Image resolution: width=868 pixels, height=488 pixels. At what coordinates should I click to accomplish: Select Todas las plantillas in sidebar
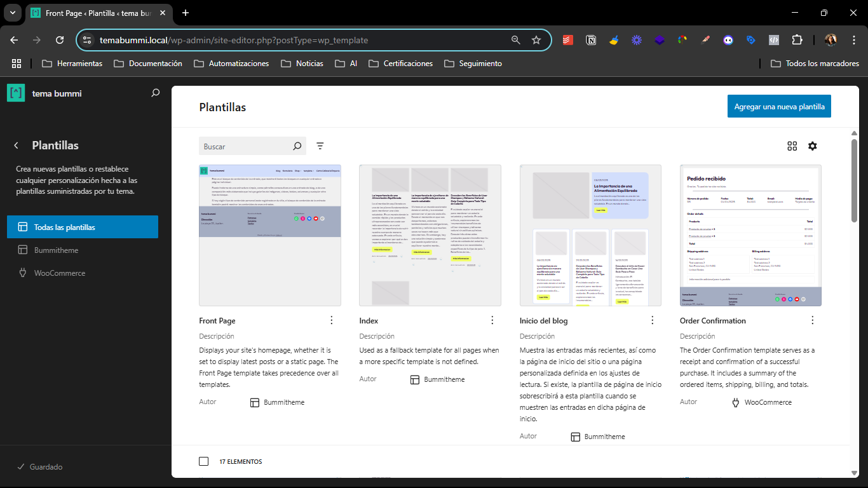coord(83,227)
